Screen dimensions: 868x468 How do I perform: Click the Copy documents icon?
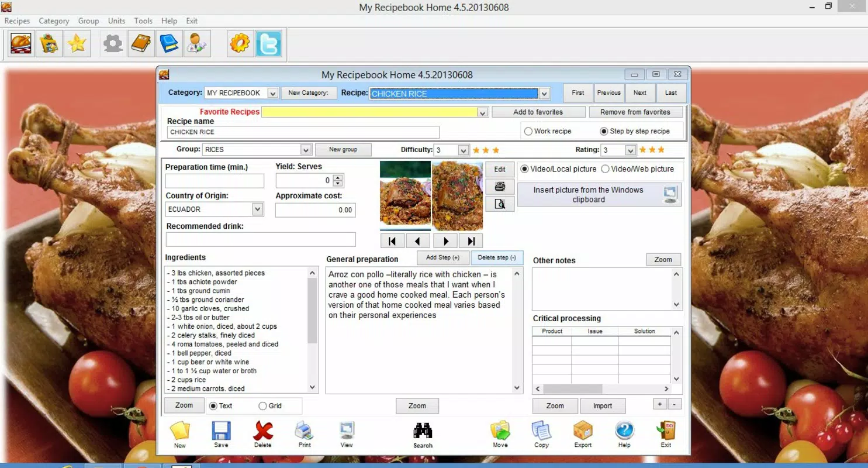click(541, 435)
